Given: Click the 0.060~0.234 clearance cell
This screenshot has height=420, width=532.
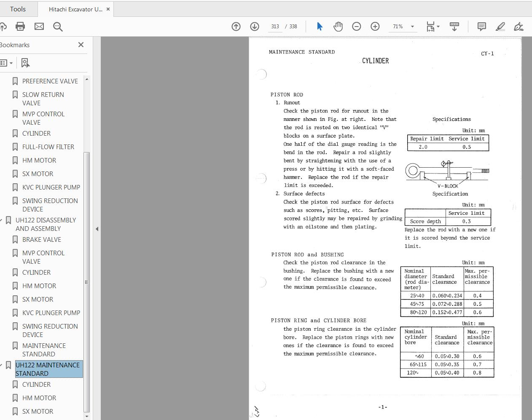Looking at the screenshot, I should tap(447, 296).
